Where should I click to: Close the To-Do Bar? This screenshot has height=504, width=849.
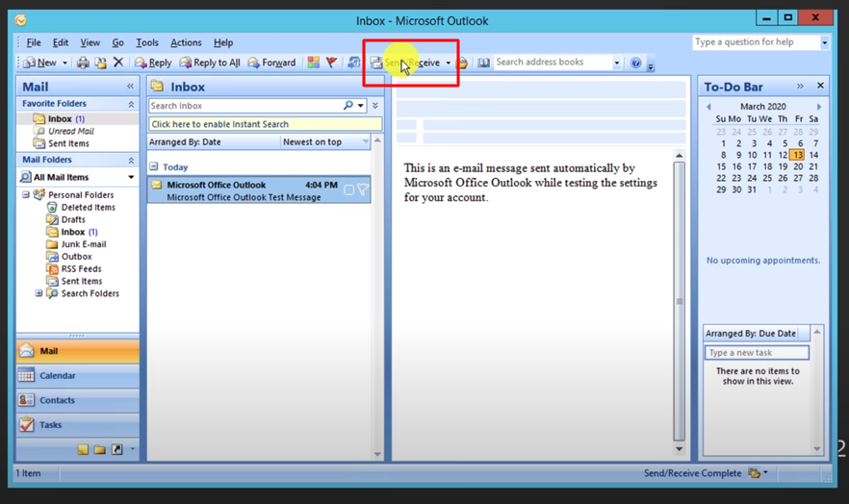click(820, 86)
